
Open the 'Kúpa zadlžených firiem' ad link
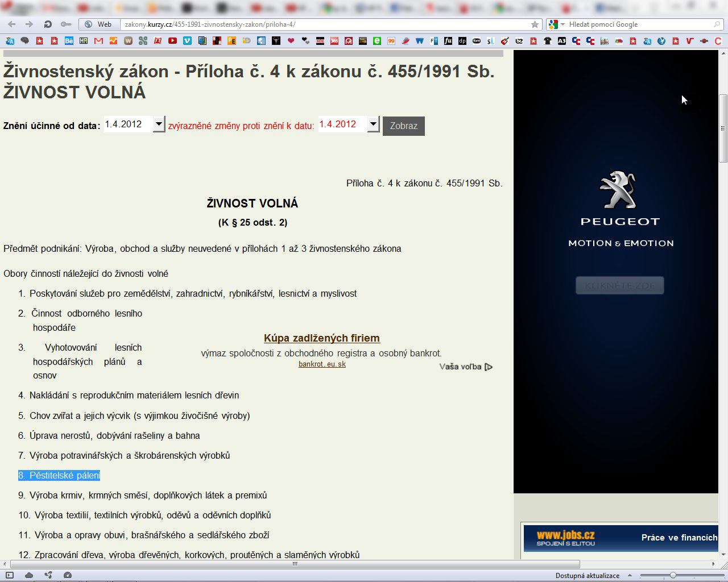(x=321, y=338)
